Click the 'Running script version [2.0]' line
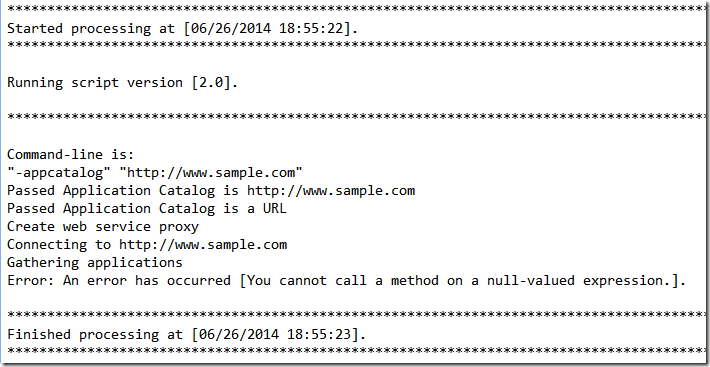Image resolution: width=710 pixels, height=367 pixels. tap(122, 83)
